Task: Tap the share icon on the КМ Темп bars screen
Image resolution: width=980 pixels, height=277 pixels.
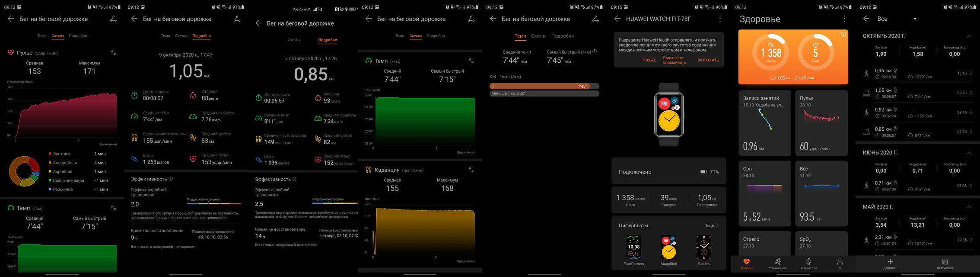Action: pos(595,19)
